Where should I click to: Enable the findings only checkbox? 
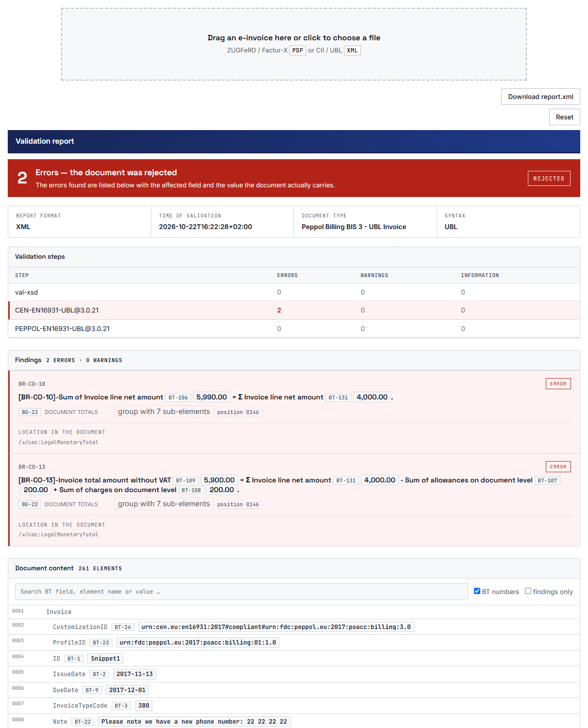click(x=528, y=591)
